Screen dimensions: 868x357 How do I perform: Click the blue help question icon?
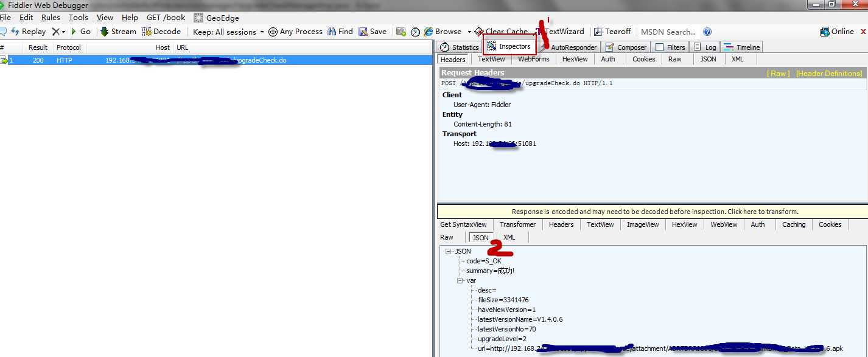[707, 32]
